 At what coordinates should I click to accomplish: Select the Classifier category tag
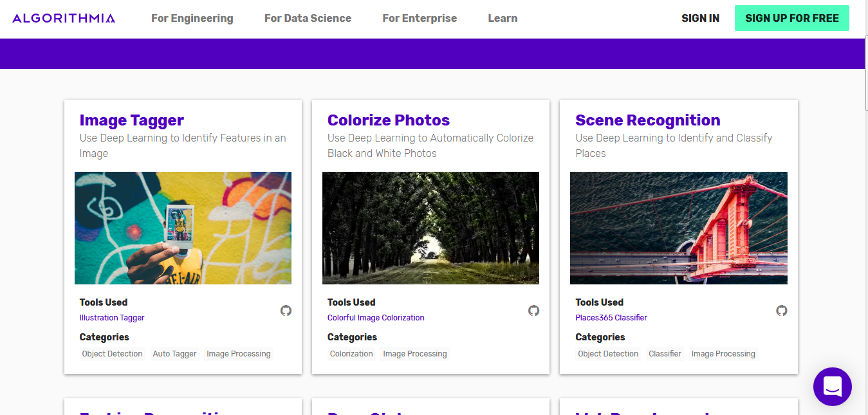click(x=665, y=354)
